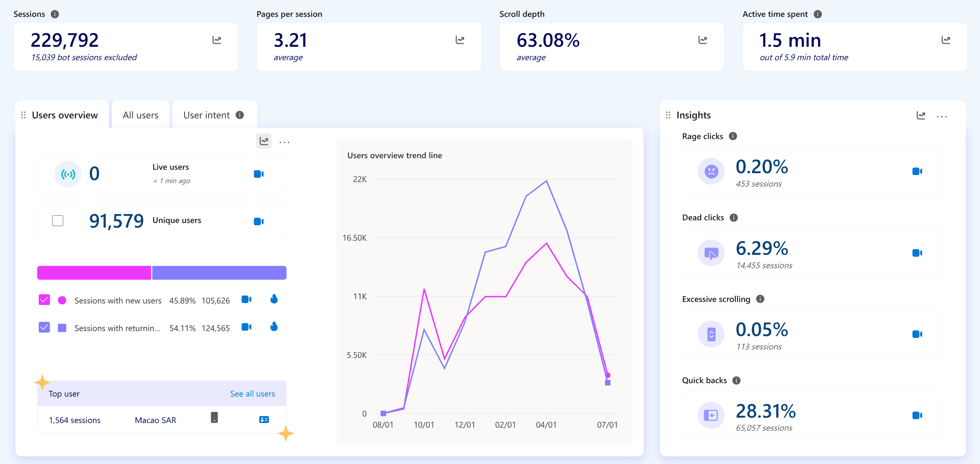
Task: Uncheck Sessions with returning users checkbox
Action: pyautogui.click(x=44, y=327)
